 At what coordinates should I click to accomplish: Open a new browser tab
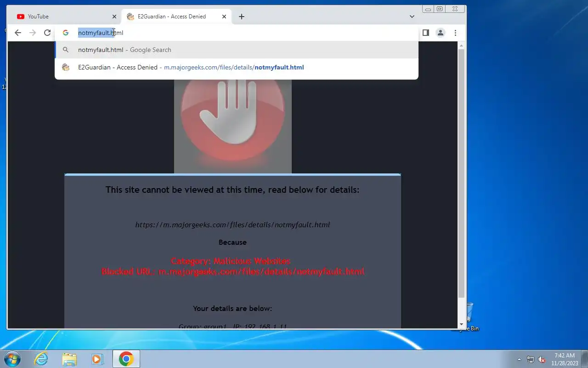pos(242,17)
